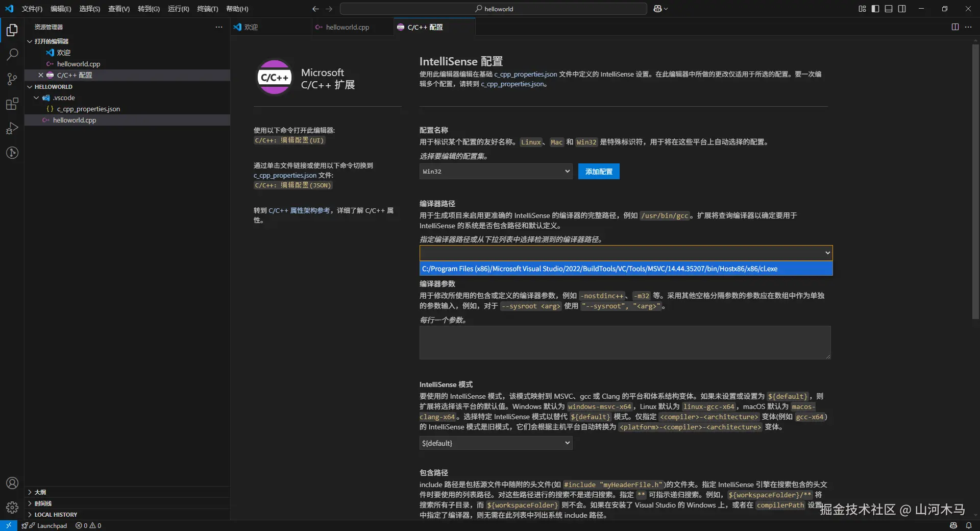
Task: Switch to the 欢迎 tab
Action: [x=271, y=27]
